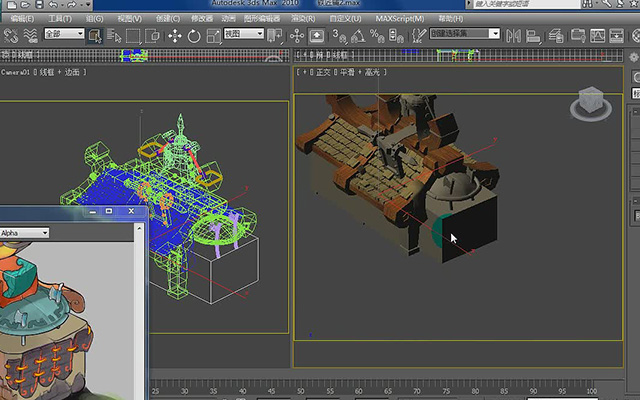Viewport: 640px width, 400px height.
Task: Toggle the Angle Snap button
Action: [x=358, y=36]
